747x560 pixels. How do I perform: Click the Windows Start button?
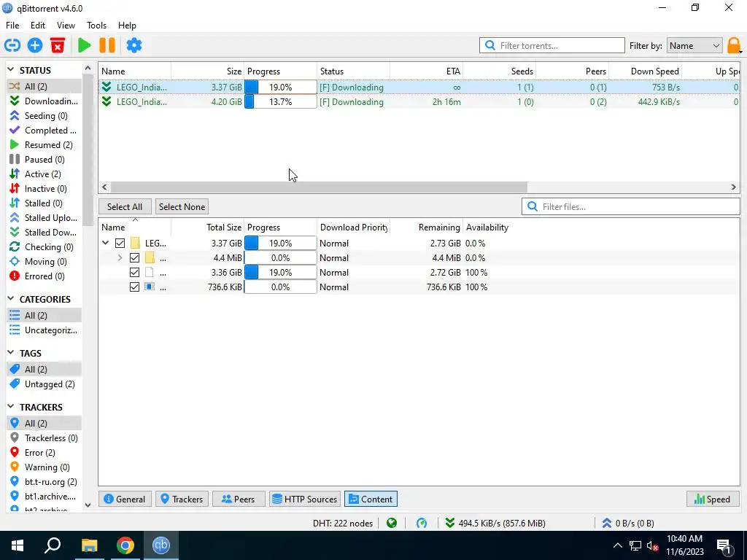18,545
